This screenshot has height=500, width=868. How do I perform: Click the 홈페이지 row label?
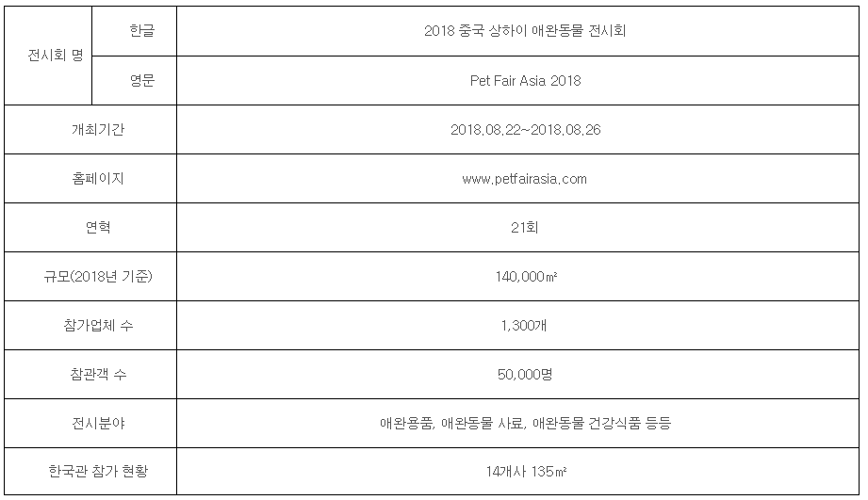point(98,179)
